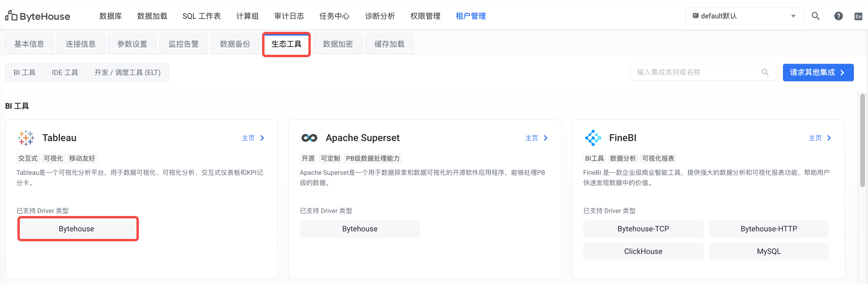Click the Apache Superset card title
This screenshot has height=284, width=868.
click(362, 138)
